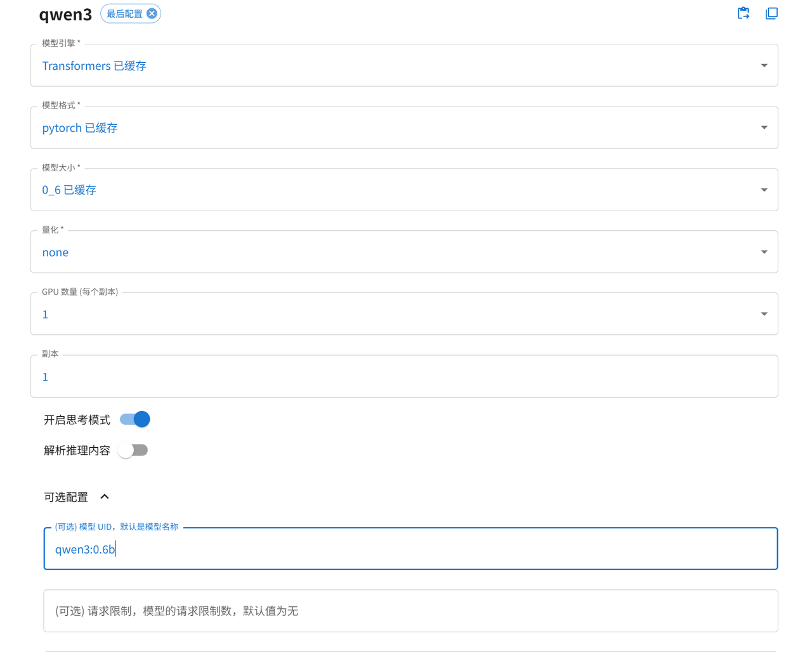Remove the 最后配置 chip via its X icon

[150, 13]
